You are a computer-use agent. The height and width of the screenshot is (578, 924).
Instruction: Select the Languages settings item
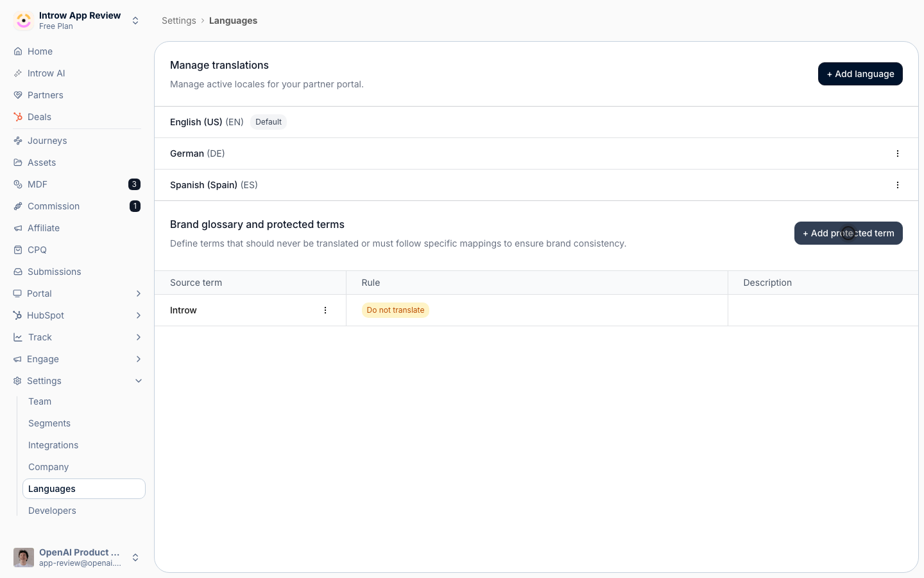84,489
